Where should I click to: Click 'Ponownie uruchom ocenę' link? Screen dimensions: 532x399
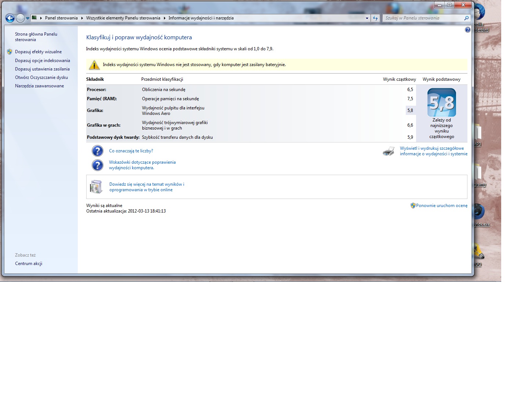(441, 206)
